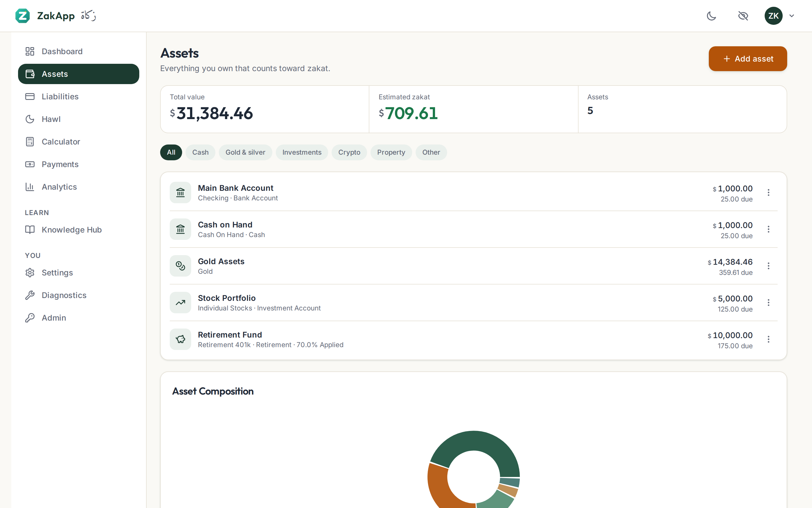The width and height of the screenshot is (812, 508).
Task: Click the Cash on Hand bank icon
Action: coord(180,229)
